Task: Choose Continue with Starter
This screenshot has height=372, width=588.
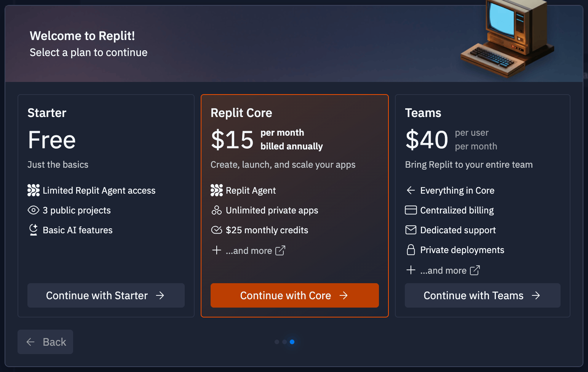Action: pos(106,295)
